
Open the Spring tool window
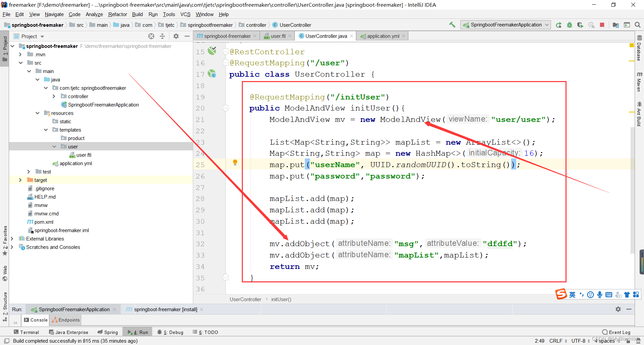[108, 332]
